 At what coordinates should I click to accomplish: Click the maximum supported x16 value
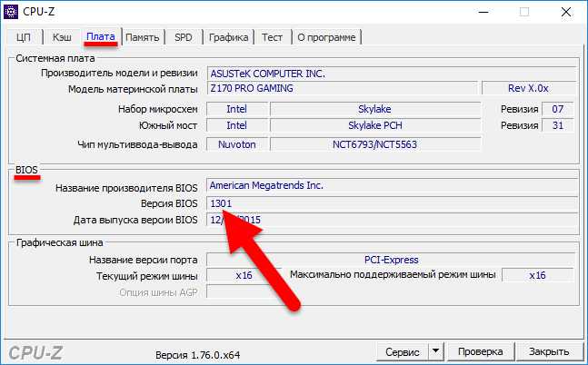537,275
